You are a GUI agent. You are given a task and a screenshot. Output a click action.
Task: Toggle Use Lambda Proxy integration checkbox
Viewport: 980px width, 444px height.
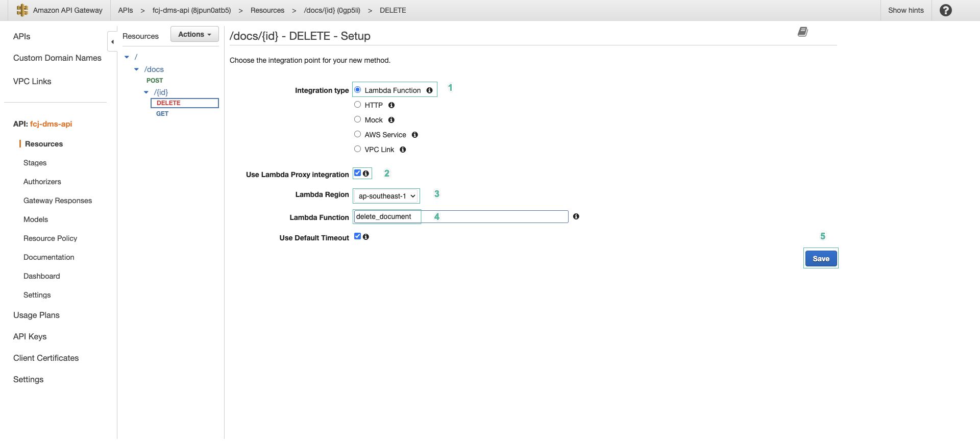click(x=358, y=173)
